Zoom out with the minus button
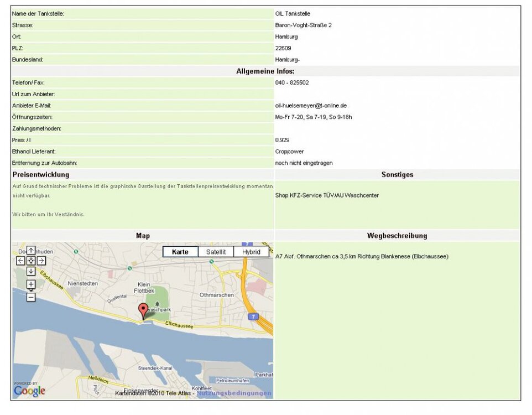This screenshot has width=532, height=415. [x=31, y=298]
